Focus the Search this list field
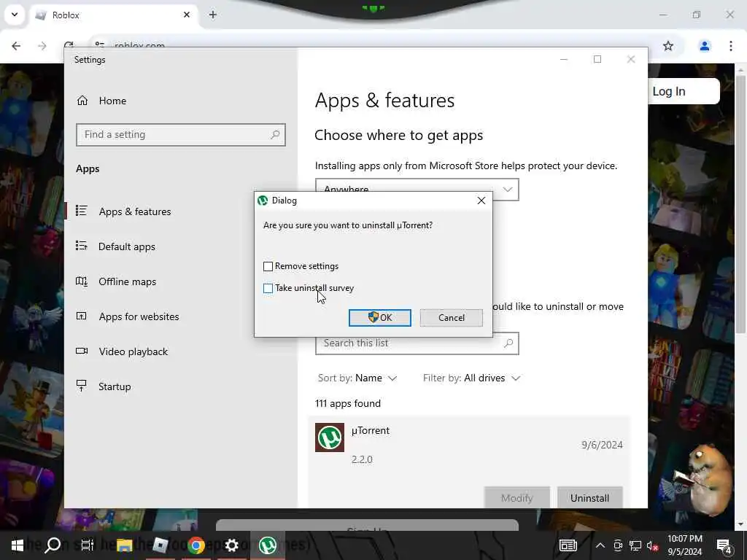The height and width of the screenshot is (560, 747). point(417,343)
